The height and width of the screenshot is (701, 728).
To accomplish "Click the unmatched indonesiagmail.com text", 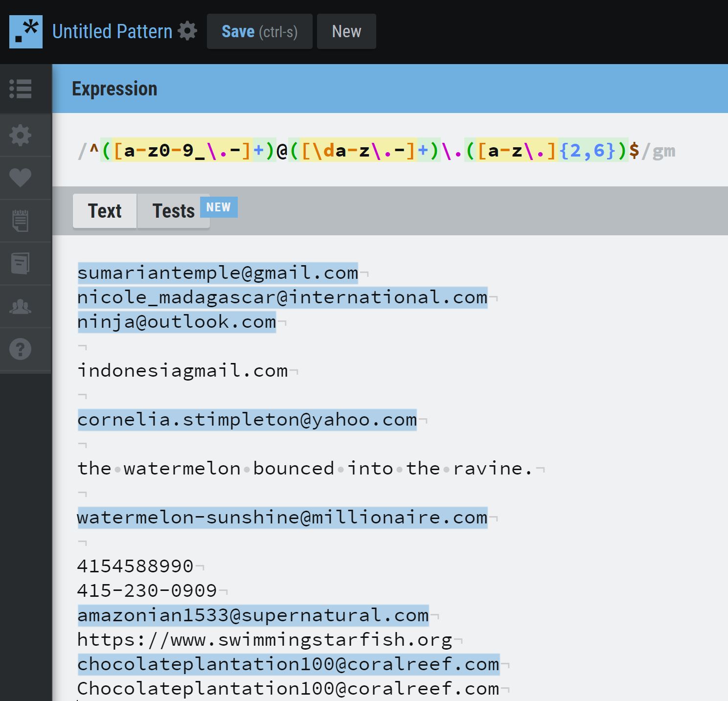I will (x=182, y=370).
